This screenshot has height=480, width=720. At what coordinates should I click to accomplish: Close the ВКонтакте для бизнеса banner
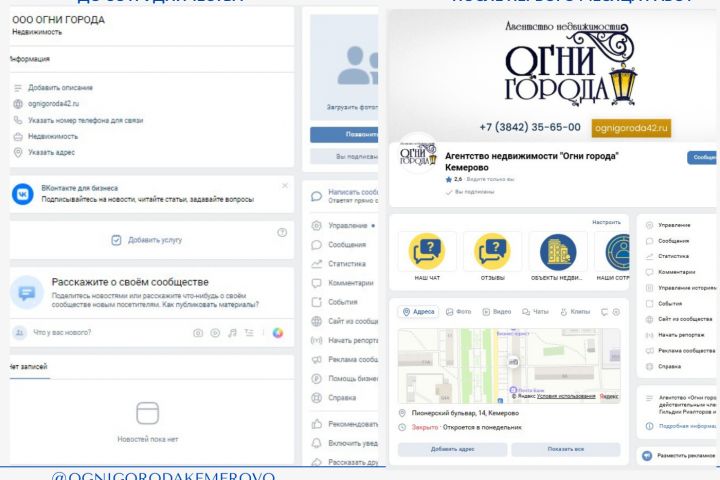tap(285, 186)
